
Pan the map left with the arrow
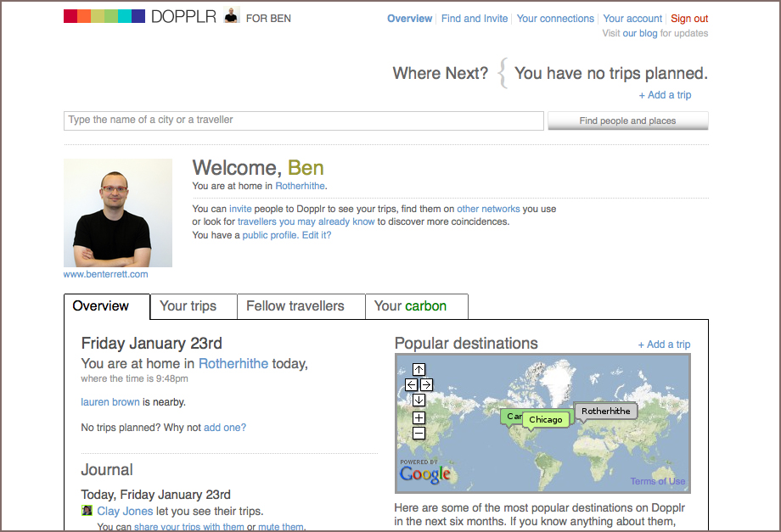coord(411,384)
